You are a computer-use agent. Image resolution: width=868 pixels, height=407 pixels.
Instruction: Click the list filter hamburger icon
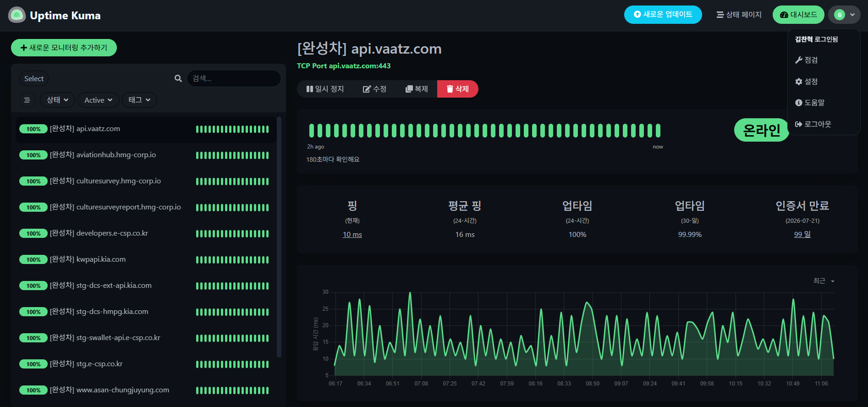click(x=27, y=100)
